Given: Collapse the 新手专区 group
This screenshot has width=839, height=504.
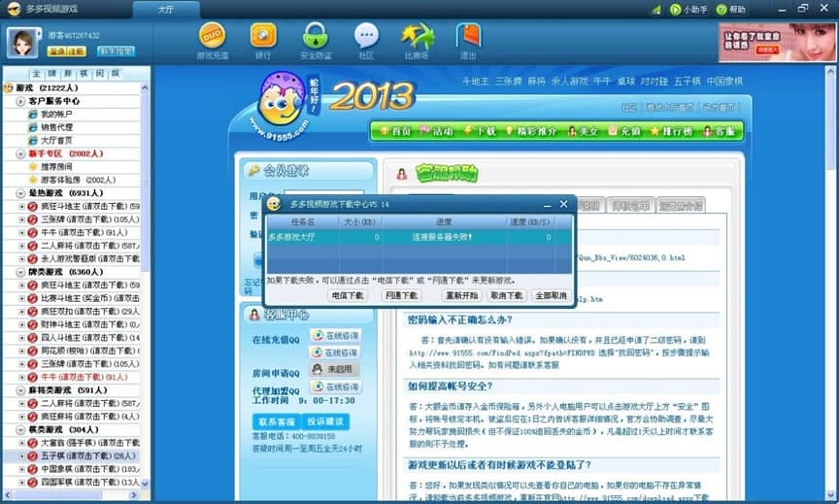Looking at the screenshot, I should coord(20,153).
